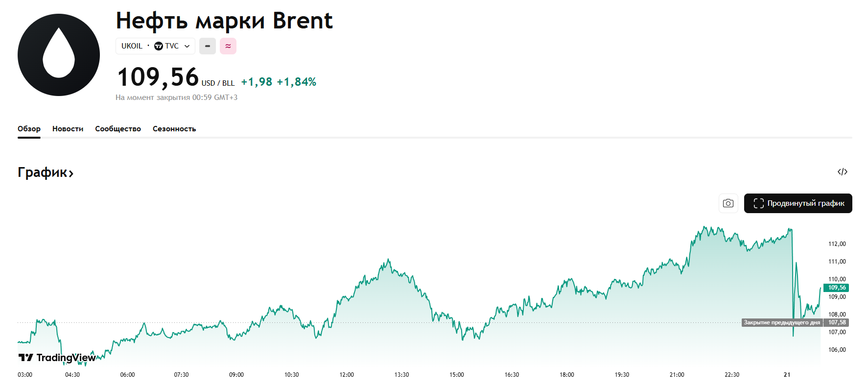The height and width of the screenshot is (390, 868).
Task: Take a chart snapshot with camera icon
Action: 728,203
